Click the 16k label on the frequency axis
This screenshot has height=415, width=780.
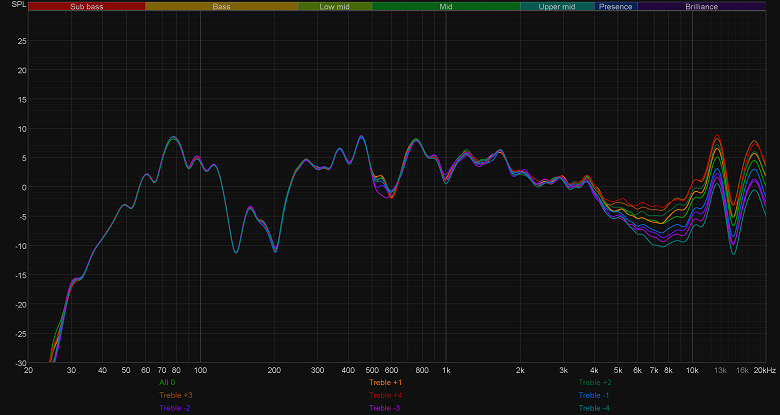coord(742,370)
